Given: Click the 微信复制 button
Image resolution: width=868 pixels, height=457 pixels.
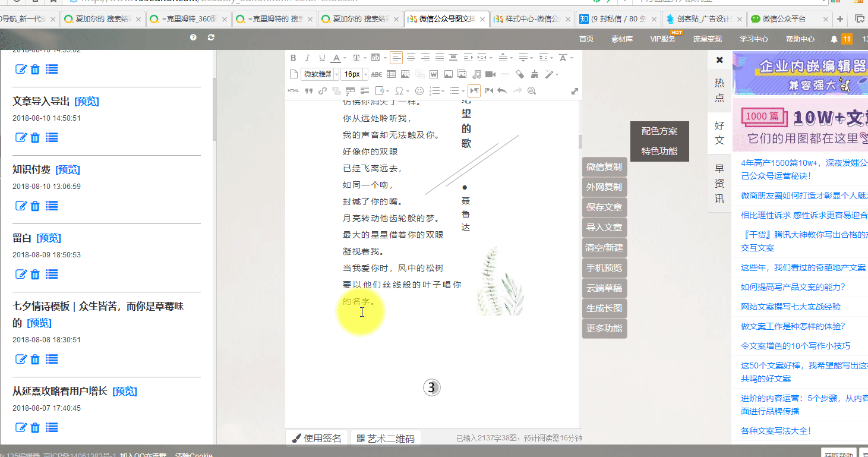Looking at the screenshot, I should 604,167.
